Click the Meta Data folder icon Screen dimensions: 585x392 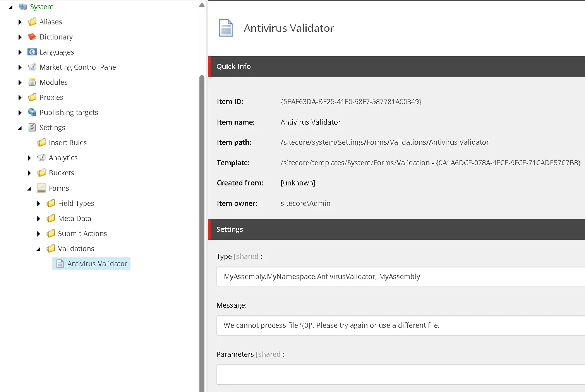[x=51, y=219]
